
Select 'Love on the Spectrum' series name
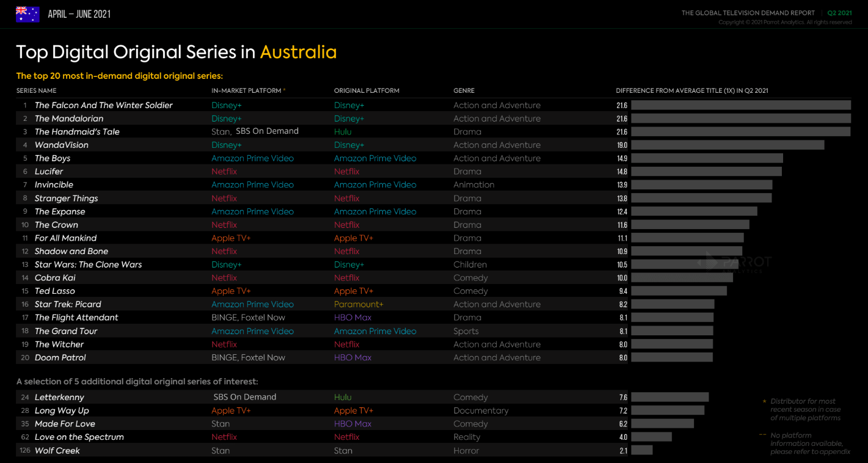79,437
